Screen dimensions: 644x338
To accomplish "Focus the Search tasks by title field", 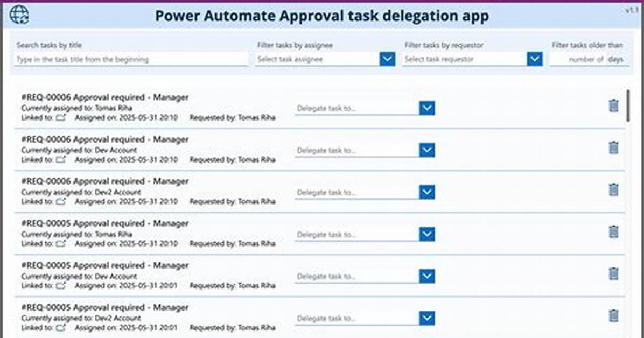I will (131, 59).
